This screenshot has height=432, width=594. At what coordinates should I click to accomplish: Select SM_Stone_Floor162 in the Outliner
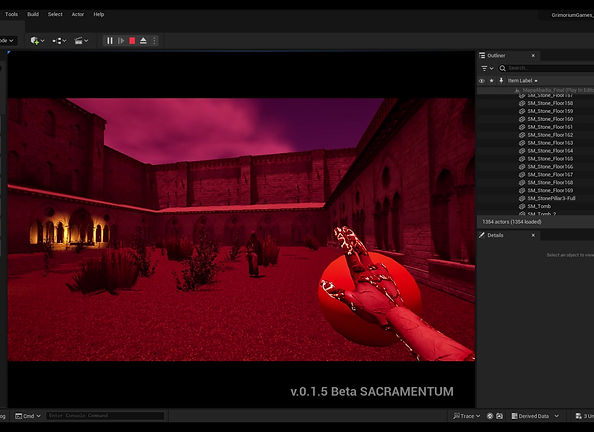pyautogui.click(x=536, y=135)
